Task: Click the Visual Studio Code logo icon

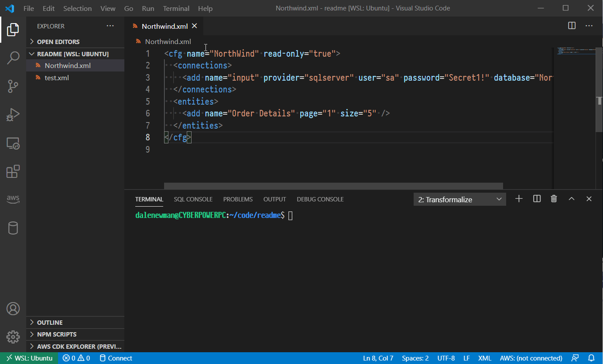Action: pos(10,8)
